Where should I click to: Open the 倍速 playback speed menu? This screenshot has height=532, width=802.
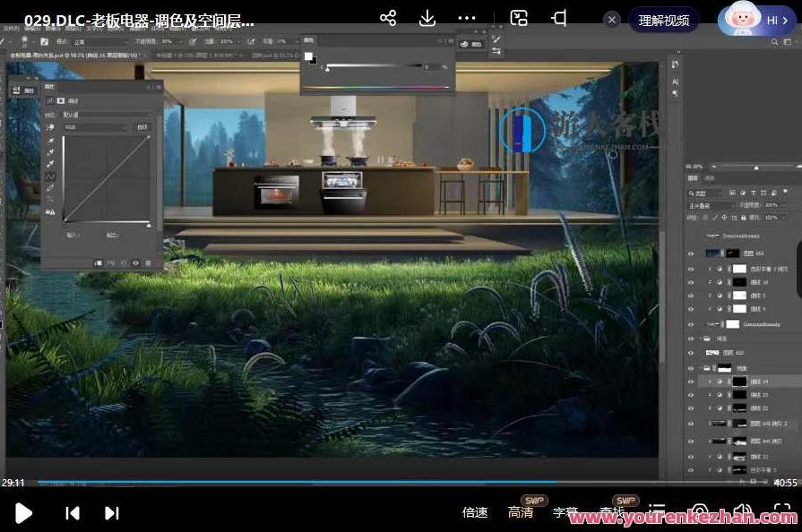click(475, 513)
